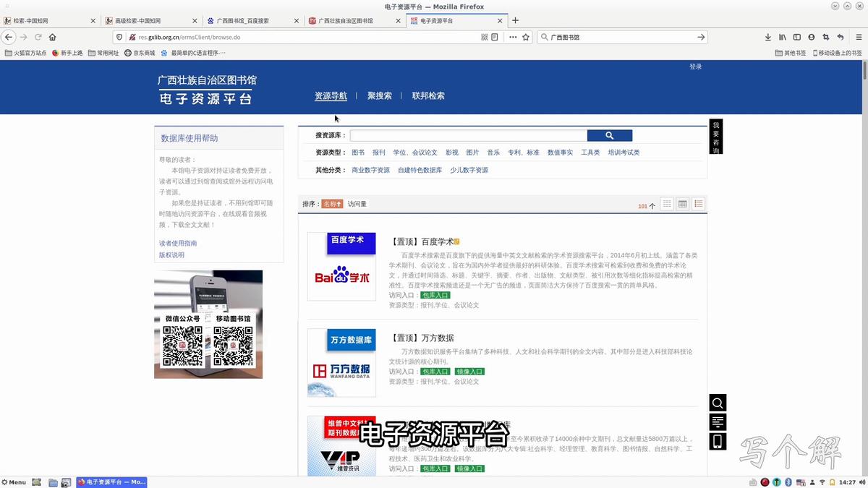868x488 pixels.
Task: Click the mobile-version phone icon at bottom right
Action: click(x=717, y=441)
